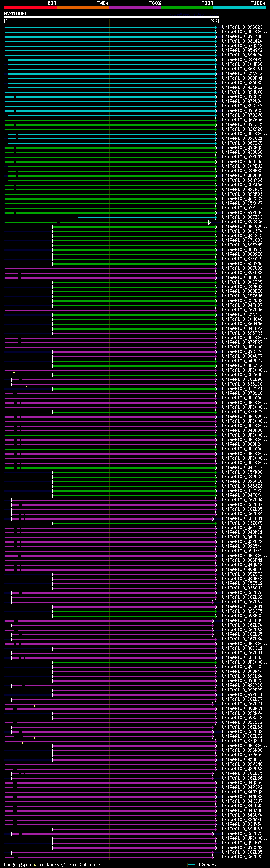This screenshot has height=868, width=270.
Task: Select the UniRef100_B9HB25 label
Action: [x=242, y=681]
